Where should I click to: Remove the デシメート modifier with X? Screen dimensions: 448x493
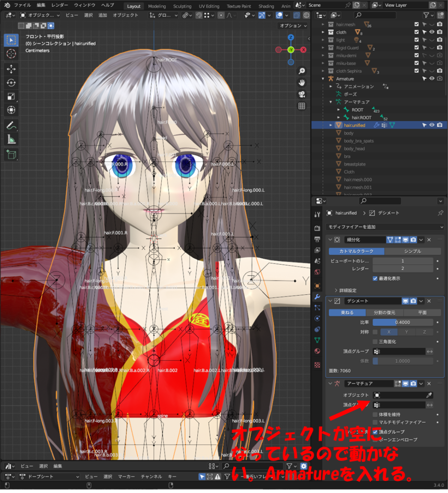(429, 301)
